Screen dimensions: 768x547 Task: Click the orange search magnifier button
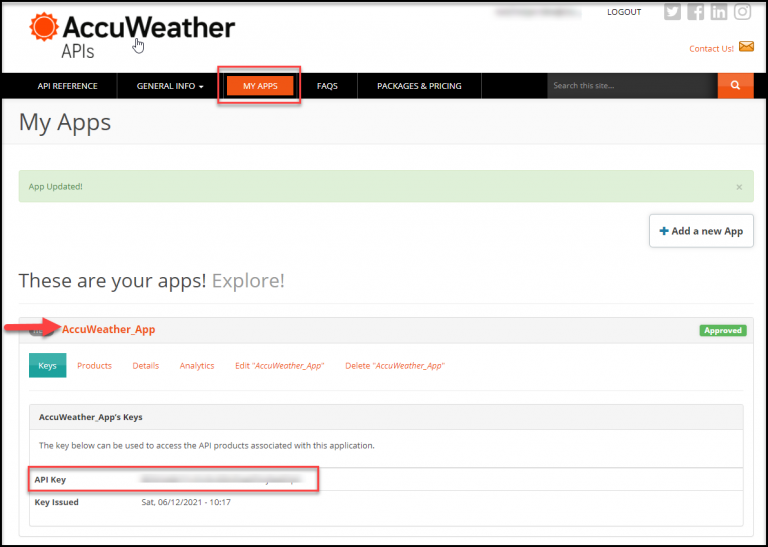735,86
